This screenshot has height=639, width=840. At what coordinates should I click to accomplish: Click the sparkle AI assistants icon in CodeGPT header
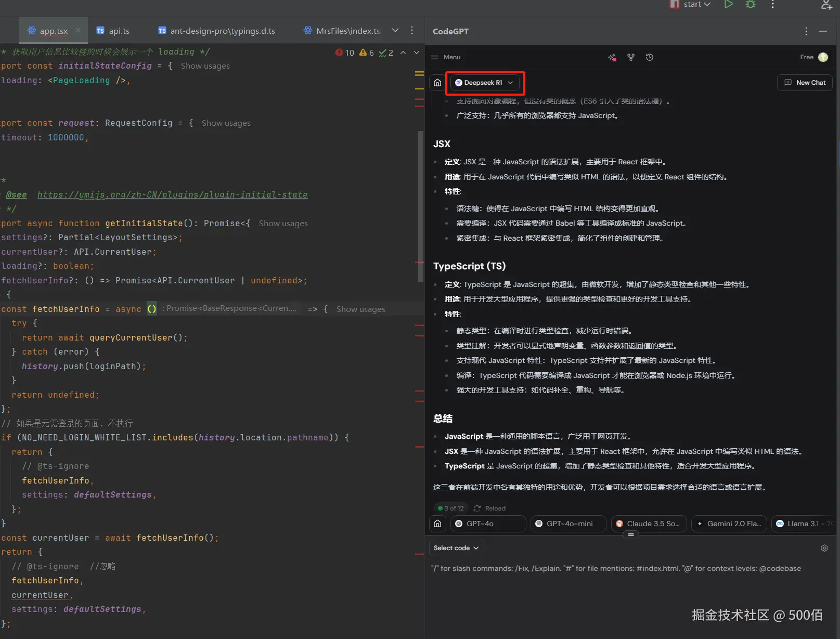coord(612,57)
